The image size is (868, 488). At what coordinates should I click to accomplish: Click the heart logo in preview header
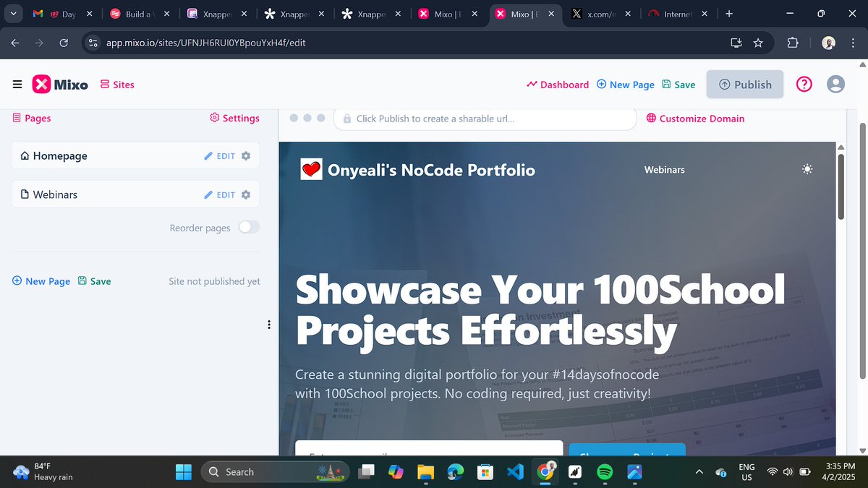311,170
